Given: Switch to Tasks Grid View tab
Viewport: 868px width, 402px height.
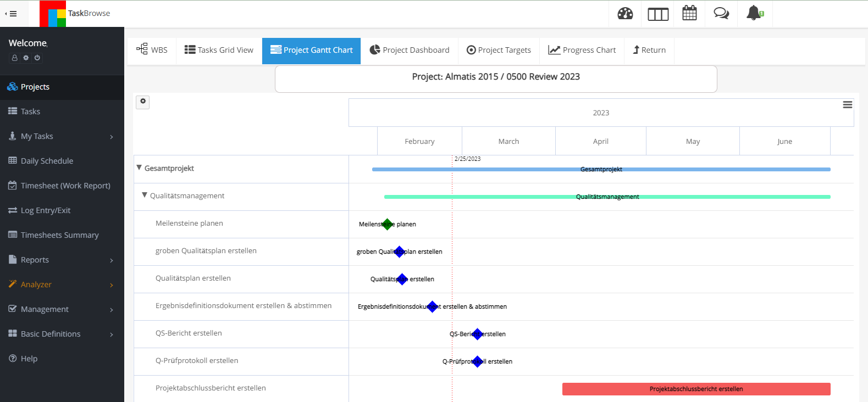Looking at the screenshot, I should click(219, 50).
